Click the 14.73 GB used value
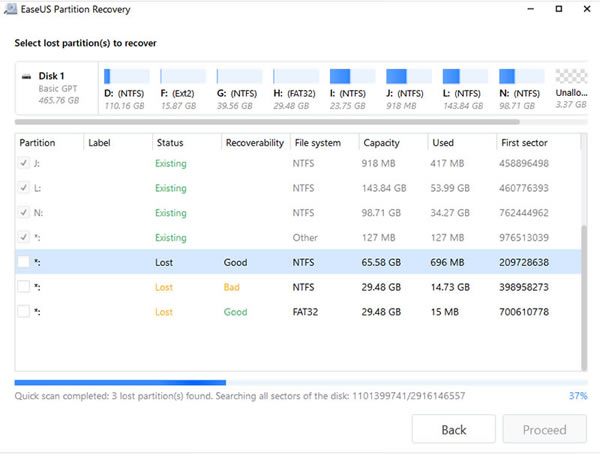600x454 pixels. tap(450, 287)
